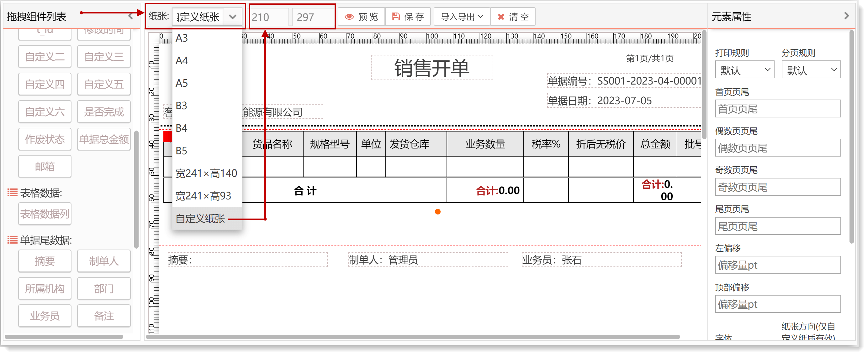Viewport: 868px width, 356px height.
Task: Click the paper width field showing 210
Action: 268,17
